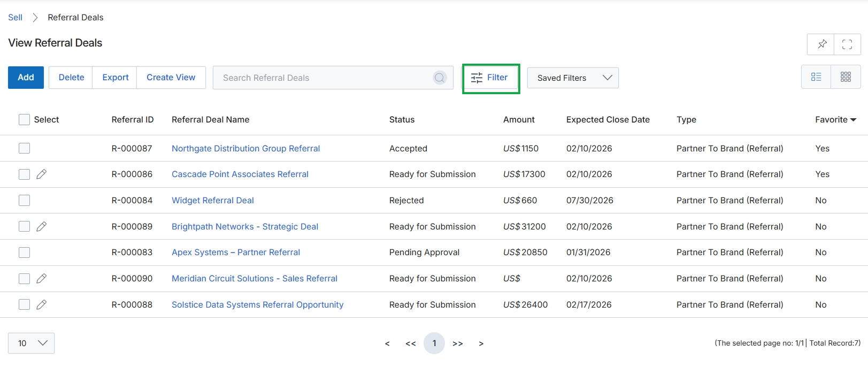
Task: Edit Brightpath Networks deal via pencil icon
Action: pyautogui.click(x=41, y=226)
